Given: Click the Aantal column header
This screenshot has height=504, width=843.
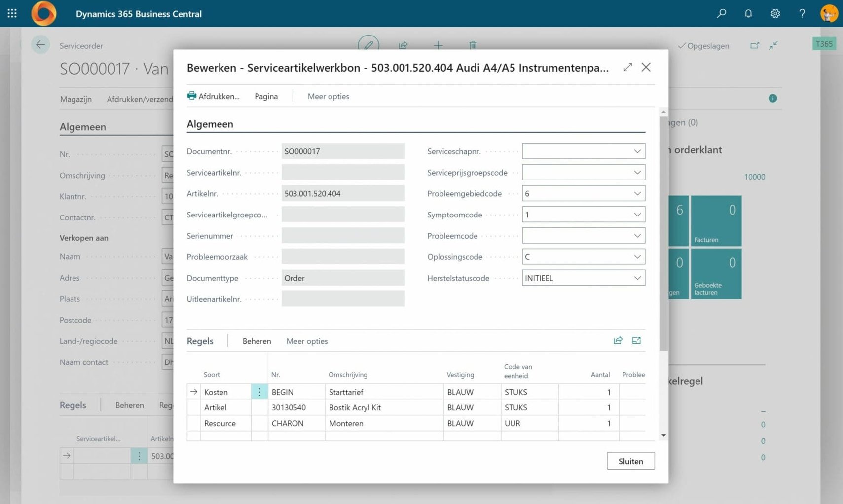Looking at the screenshot, I should 600,375.
